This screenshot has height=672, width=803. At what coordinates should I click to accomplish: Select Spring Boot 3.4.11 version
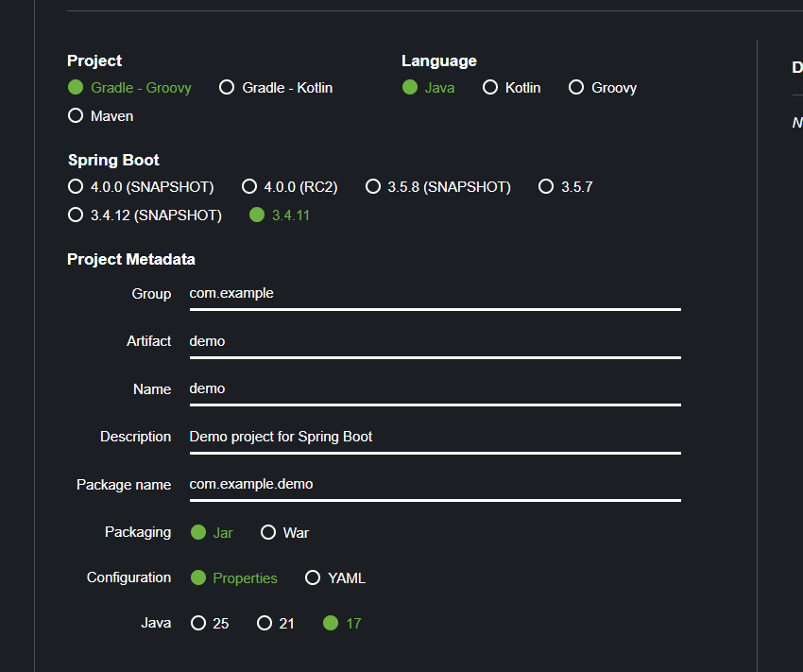(280, 215)
